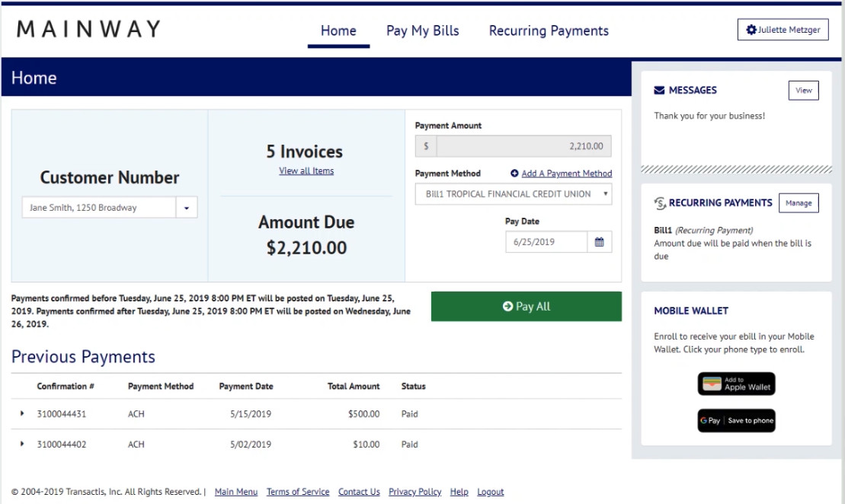Click the Amount Due $2,210.00 value

306,247
